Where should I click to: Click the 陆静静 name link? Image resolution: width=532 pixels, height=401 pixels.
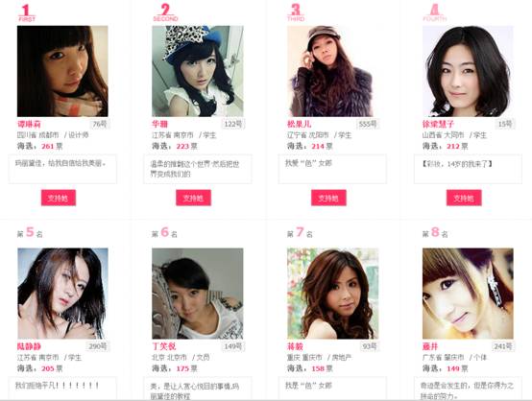(x=29, y=346)
